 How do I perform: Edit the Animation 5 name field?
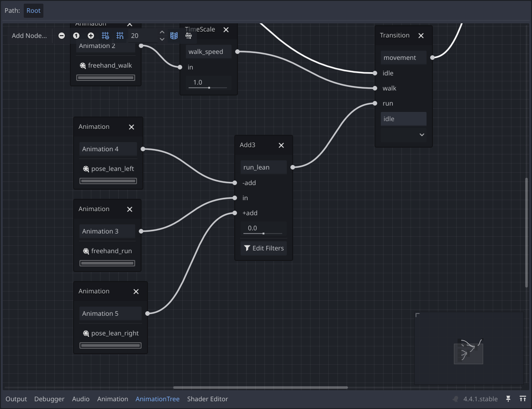110,313
